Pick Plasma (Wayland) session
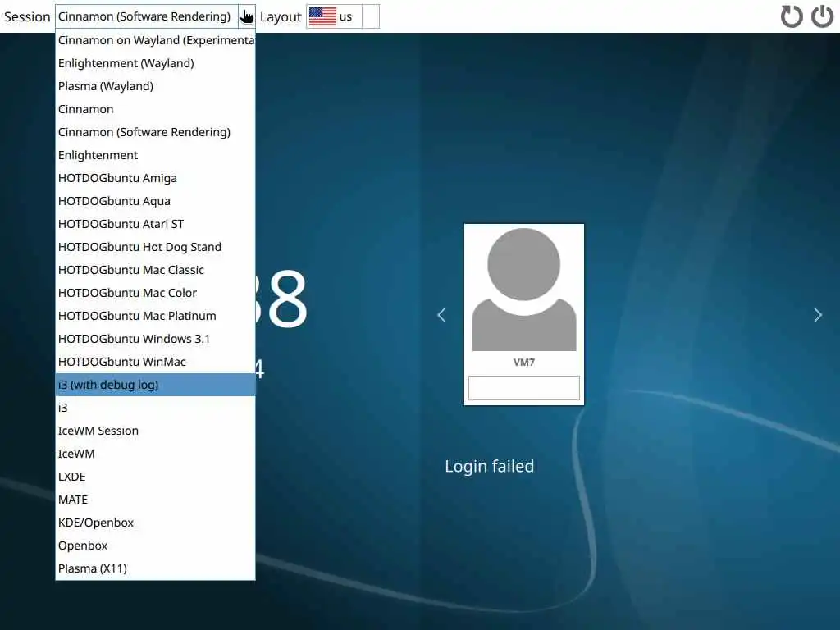Image resolution: width=840 pixels, height=630 pixels. (x=155, y=86)
